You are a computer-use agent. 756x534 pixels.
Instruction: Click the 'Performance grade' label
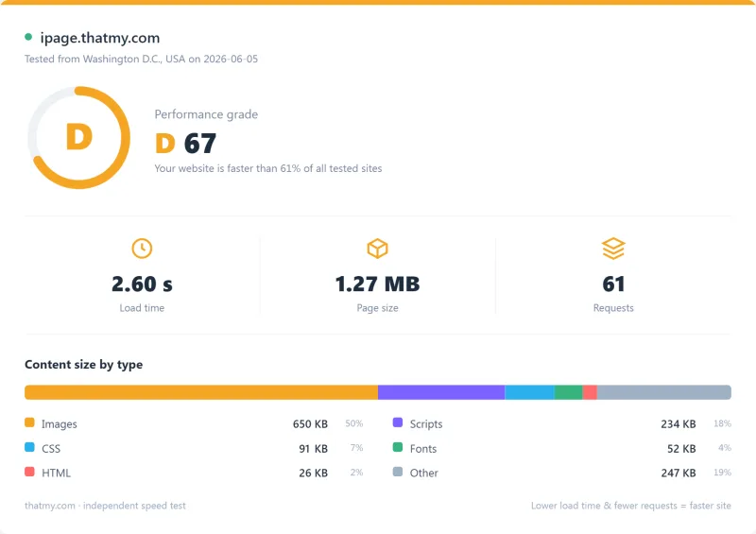tap(206, 114)
